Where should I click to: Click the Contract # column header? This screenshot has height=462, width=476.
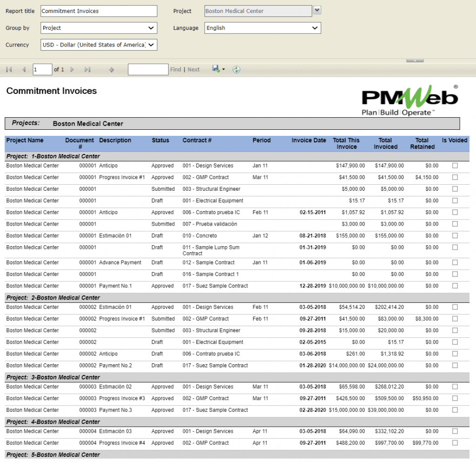pos(197,141)
